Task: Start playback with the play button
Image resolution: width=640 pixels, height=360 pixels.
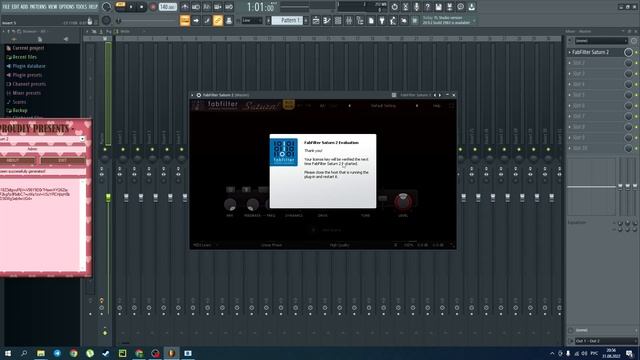Action: point(131,7)
